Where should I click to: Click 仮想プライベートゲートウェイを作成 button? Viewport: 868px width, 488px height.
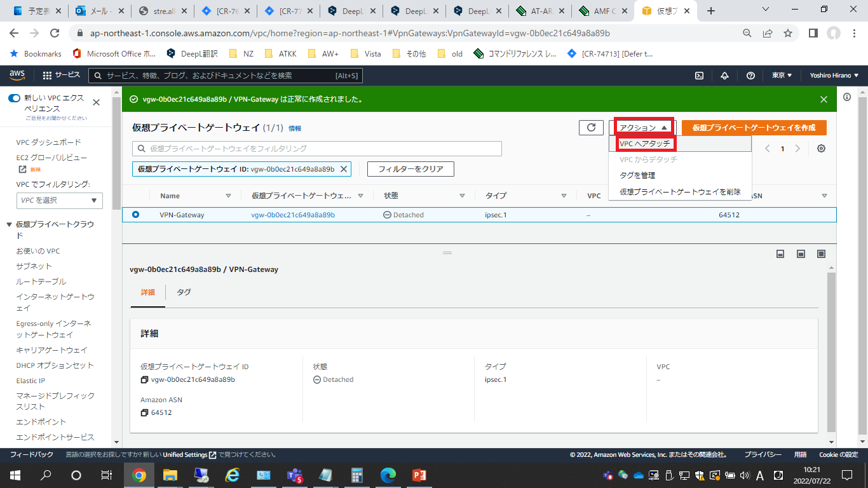point(754,128)
